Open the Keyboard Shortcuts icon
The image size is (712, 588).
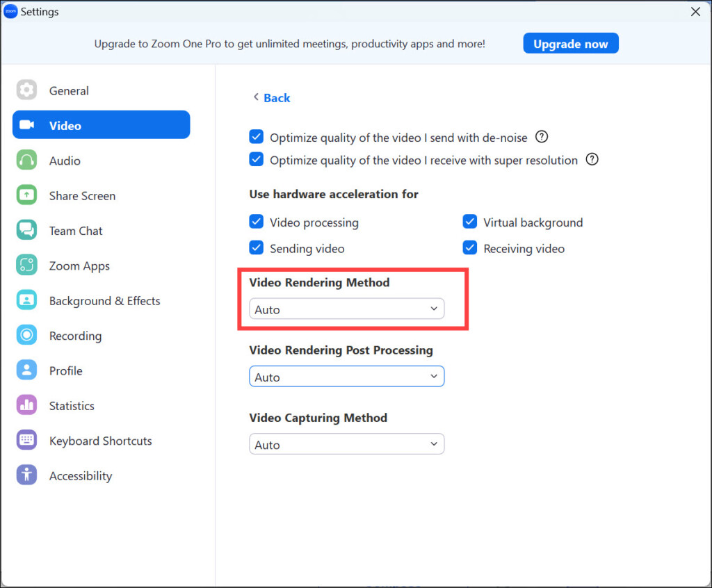[x=26, y=441]
